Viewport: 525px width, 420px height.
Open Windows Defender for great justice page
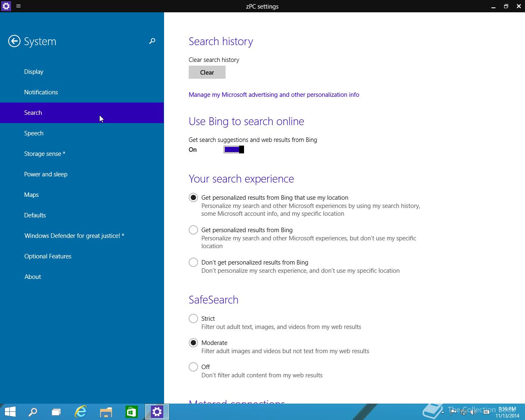(82, 236)
